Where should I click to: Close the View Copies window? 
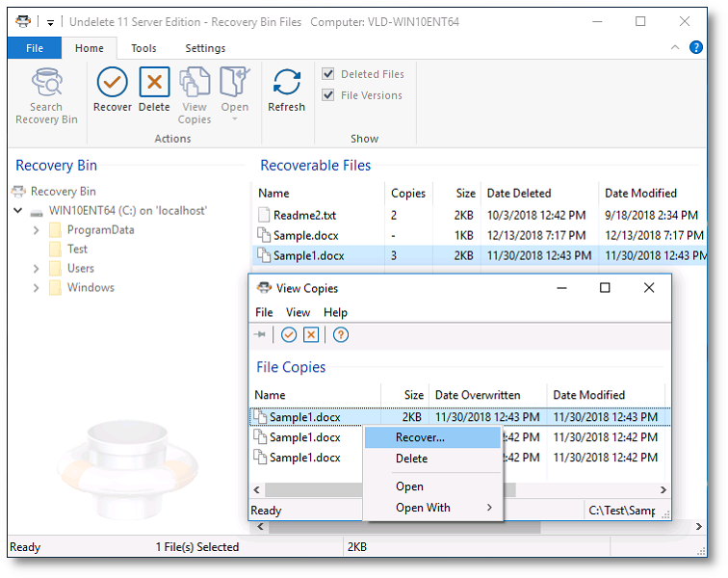[649, 288]
